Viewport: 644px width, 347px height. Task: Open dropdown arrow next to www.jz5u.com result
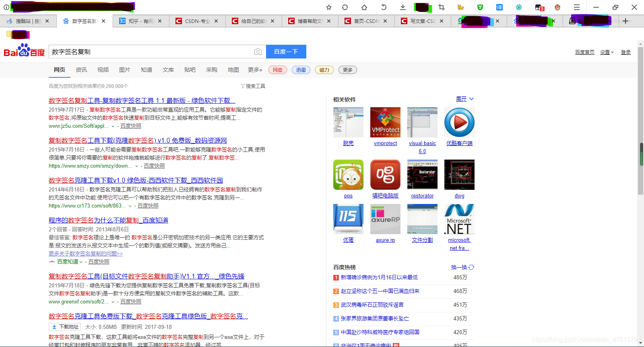click(113, 127)
